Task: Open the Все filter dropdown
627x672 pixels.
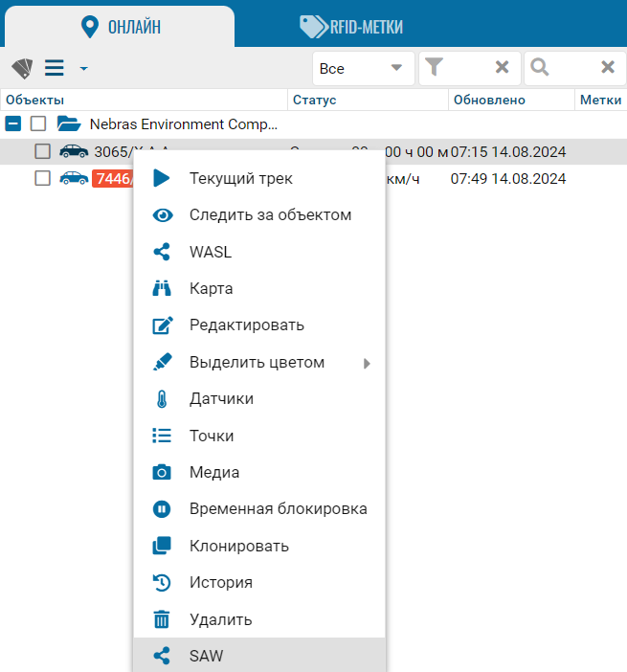Action: 363,68
